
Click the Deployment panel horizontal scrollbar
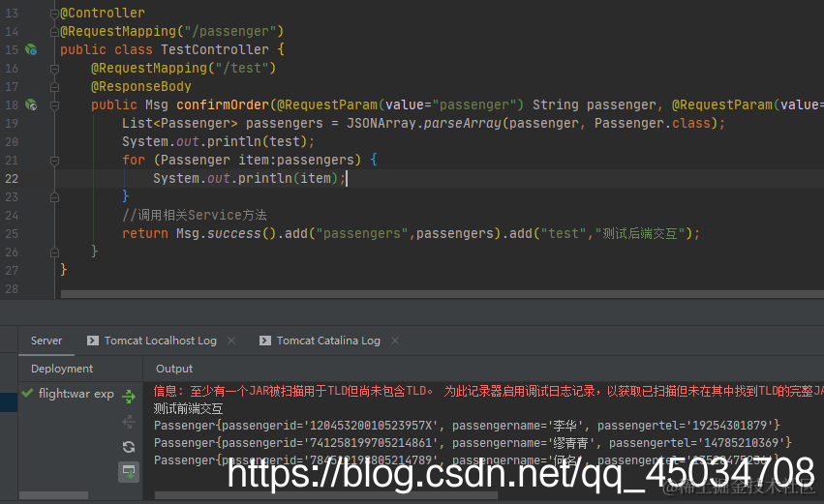click(x=53, y=495)
